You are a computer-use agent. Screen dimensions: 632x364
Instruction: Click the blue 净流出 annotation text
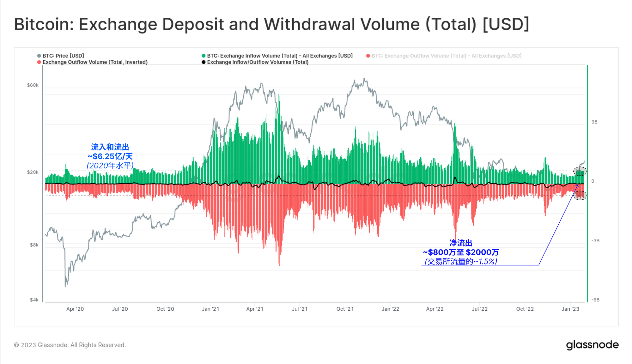coord(461,243)
